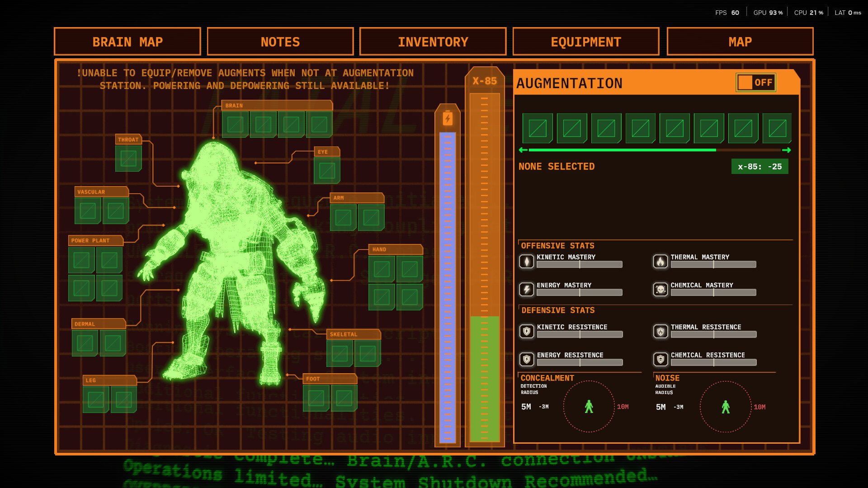Screen dimensions: 868x488
Task: Click the NONE SELECTED label
Action: click(557, 166)
